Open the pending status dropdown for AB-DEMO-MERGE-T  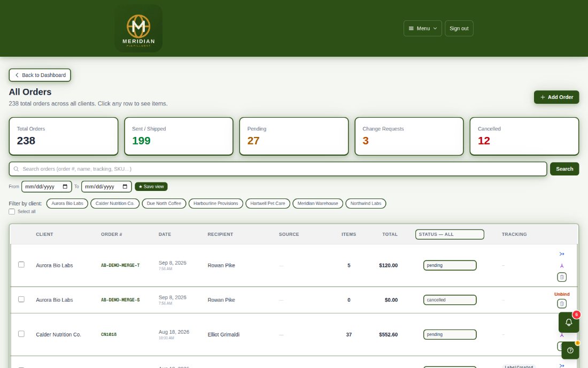pos(450,265)
